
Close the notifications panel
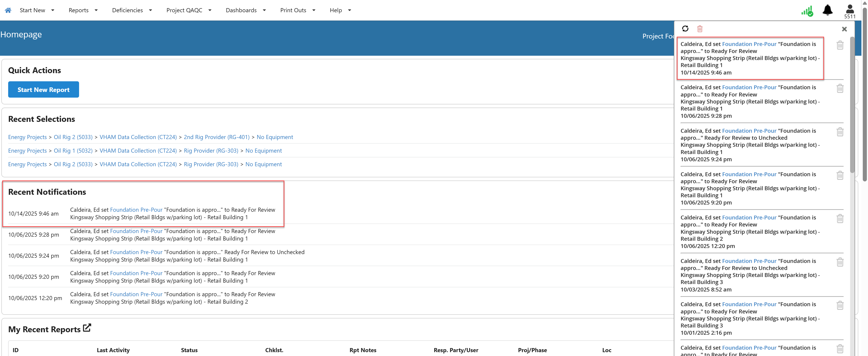[844, 29]
